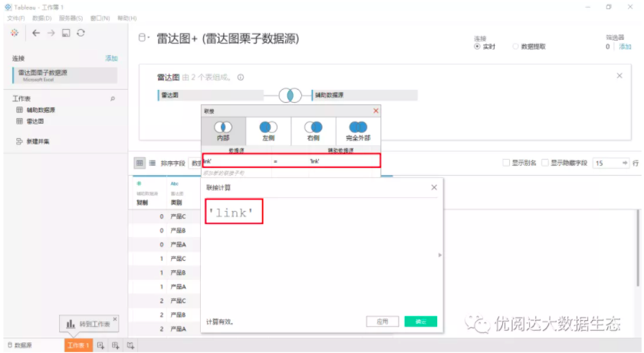Click the 雷达图 table pill on canvas
This screenshot has width=644, height=353.
click(210, 95)
